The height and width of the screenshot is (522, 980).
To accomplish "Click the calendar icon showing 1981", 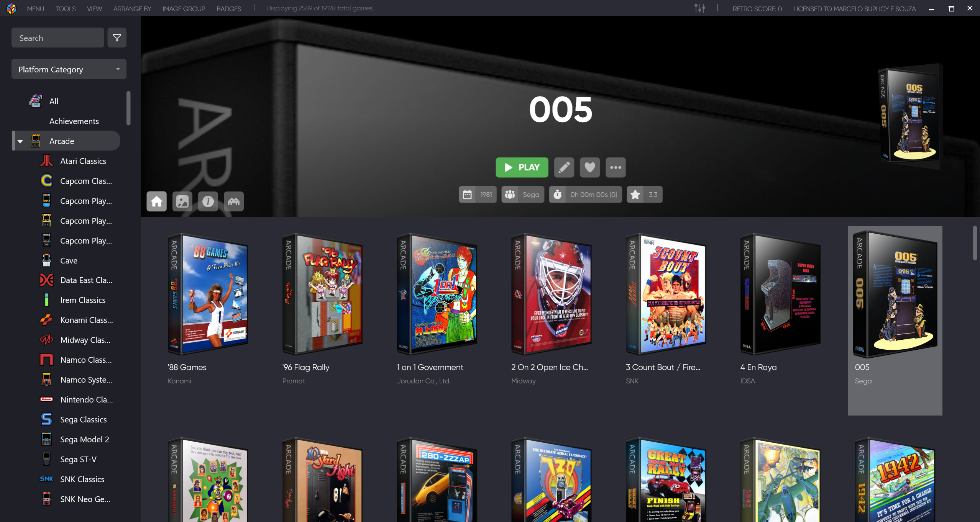I will click(467, 195).
